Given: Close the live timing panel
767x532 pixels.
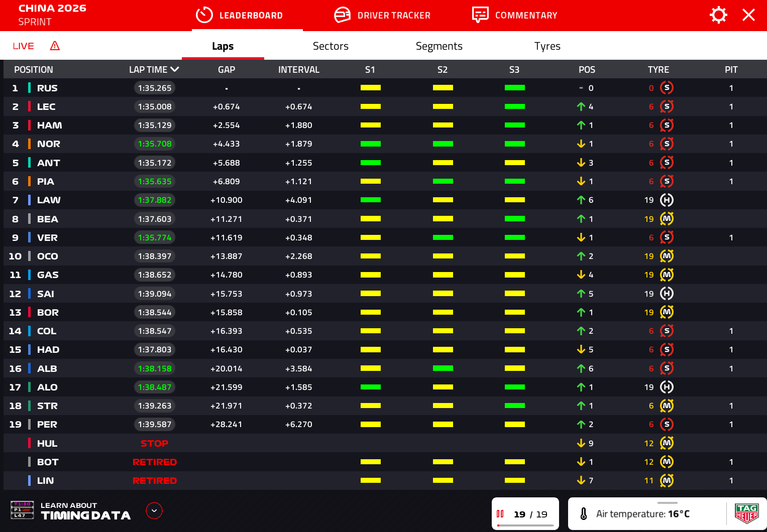Looking at the screenshot, I should [748, 15].
